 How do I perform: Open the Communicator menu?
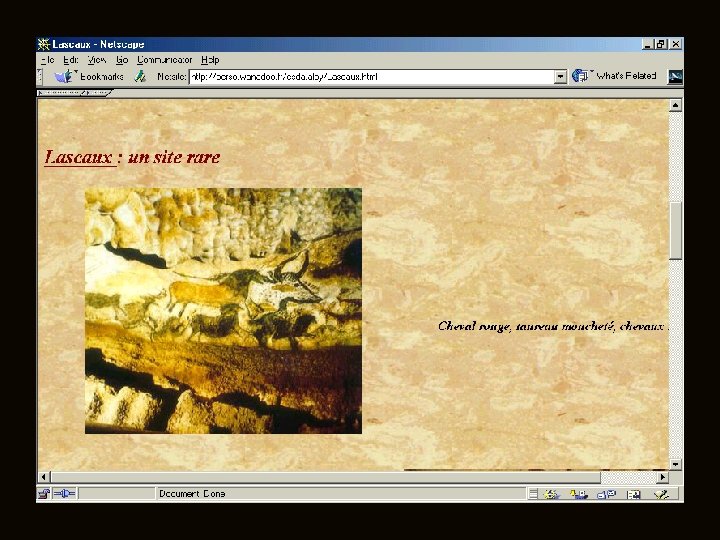[x=164, y=60]
